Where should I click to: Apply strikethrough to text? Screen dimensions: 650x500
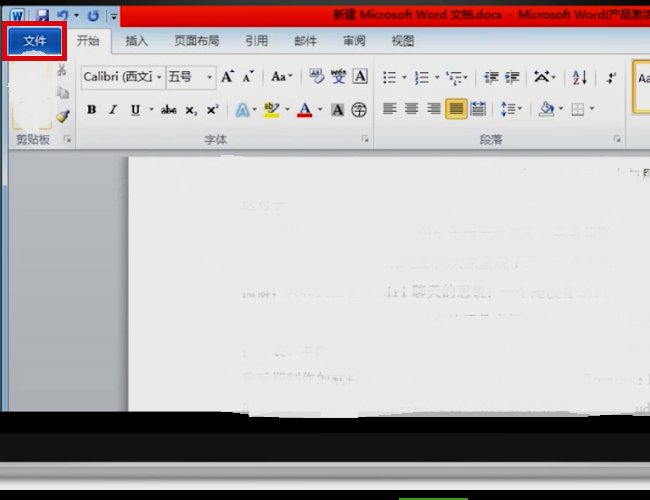point(169,110)
